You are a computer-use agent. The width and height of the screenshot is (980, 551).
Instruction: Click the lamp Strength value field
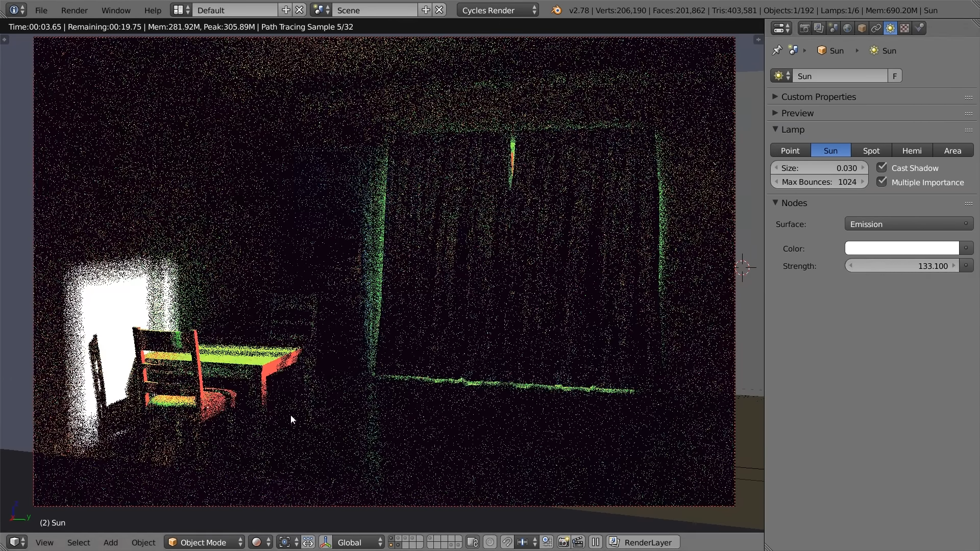point(902,266)
